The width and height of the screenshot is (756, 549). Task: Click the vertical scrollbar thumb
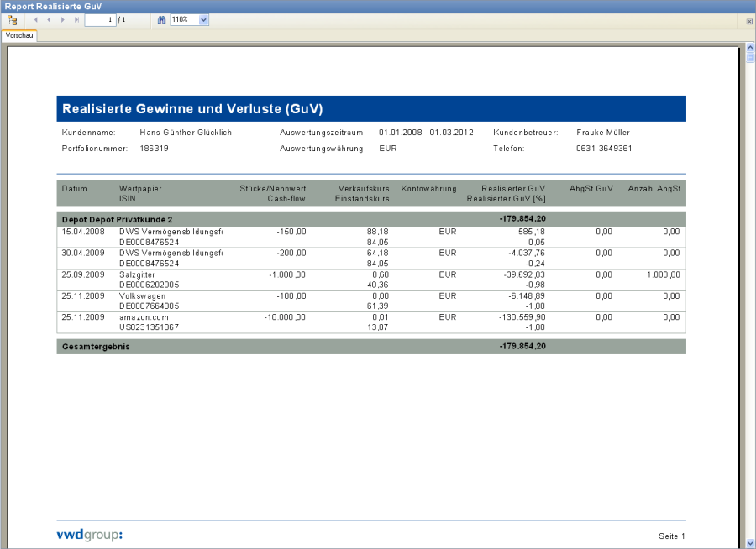click(750, 60)
